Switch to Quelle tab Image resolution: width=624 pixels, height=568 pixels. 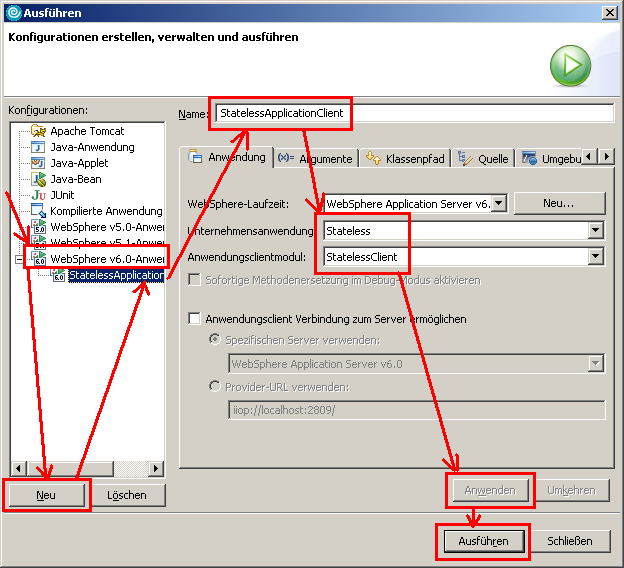click(483, 158)
